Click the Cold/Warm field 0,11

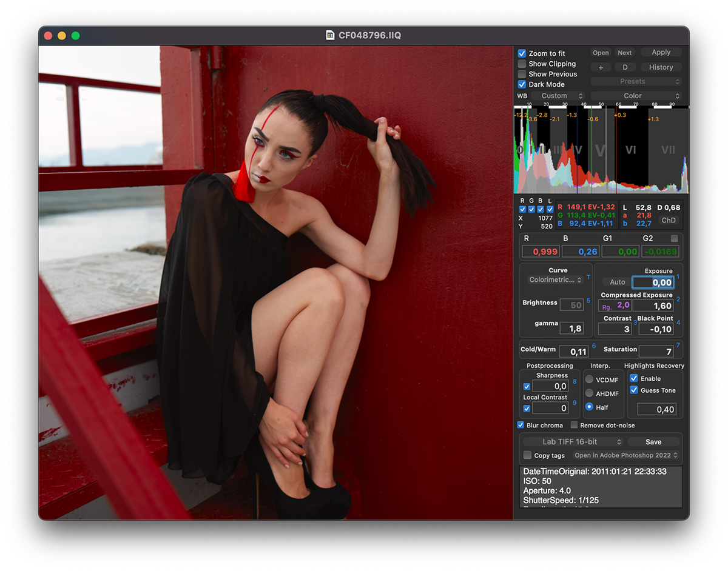point(574,352)
